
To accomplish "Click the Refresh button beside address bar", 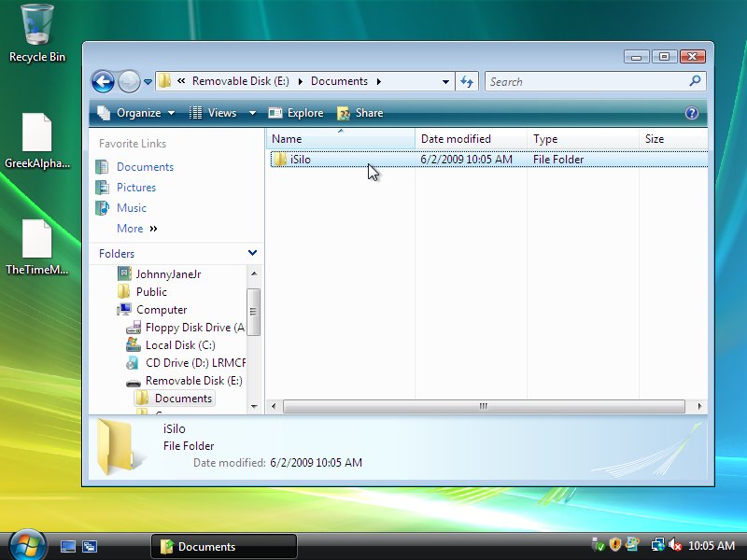I will [468, 81].
